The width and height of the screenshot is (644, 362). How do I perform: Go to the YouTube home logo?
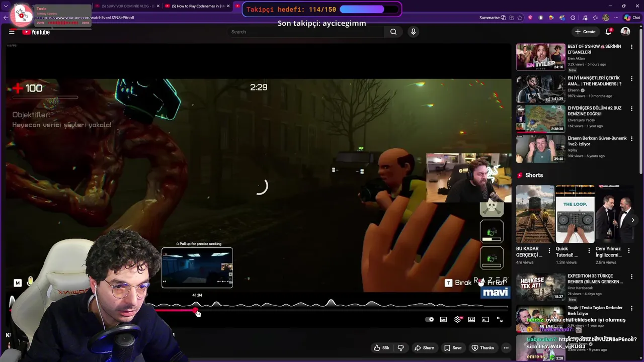tap(36, 32)
